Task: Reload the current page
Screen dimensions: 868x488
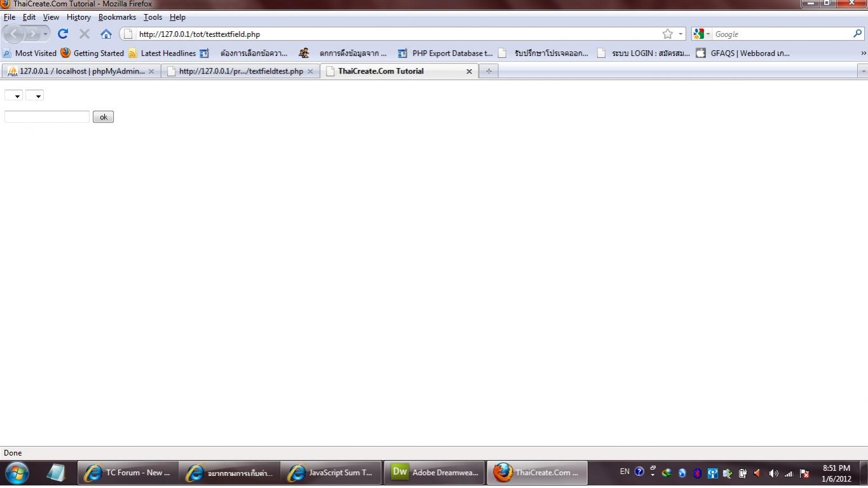Action: pos(62,34)
